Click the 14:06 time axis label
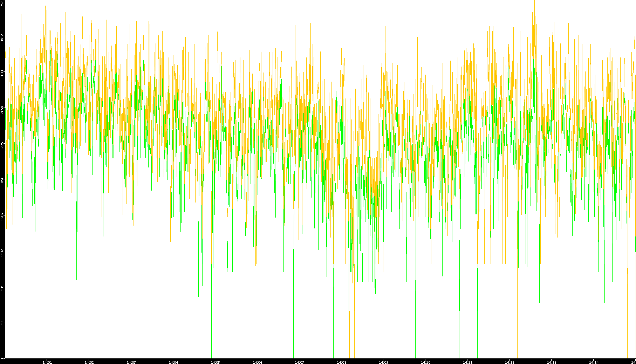636x364 pixels. pyautogui.click(x=257, y=362)
